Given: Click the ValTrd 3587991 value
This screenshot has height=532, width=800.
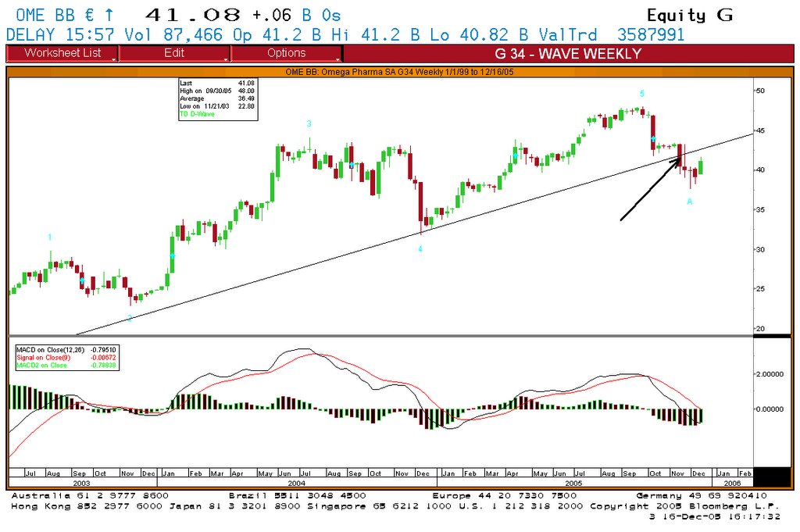Looking at the screenshot, I should click(x=611, y=34).
